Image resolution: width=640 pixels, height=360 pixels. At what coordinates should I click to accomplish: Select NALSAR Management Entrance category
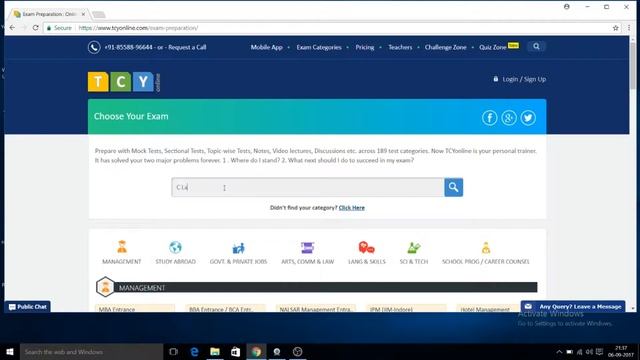click(316, 309)
